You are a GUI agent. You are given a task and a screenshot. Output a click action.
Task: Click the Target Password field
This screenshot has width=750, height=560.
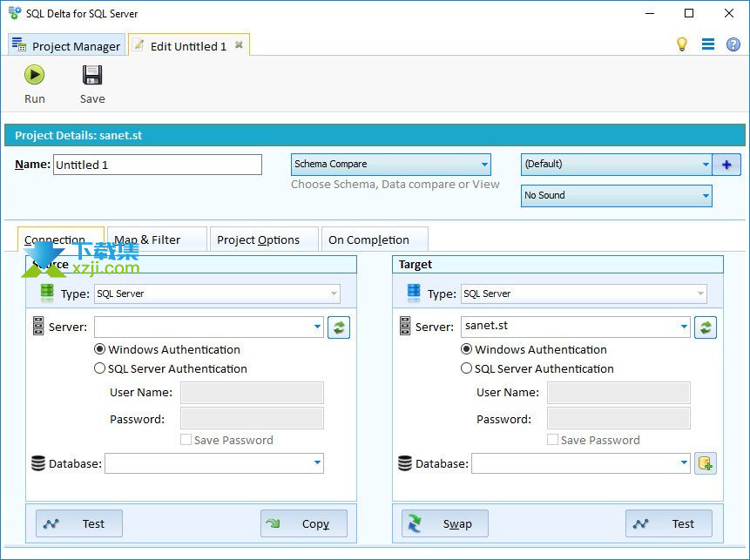(x=619, y=418)
